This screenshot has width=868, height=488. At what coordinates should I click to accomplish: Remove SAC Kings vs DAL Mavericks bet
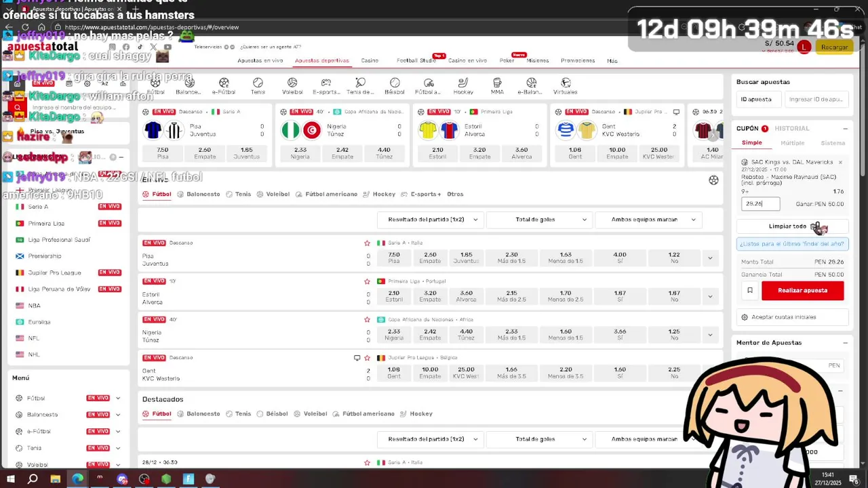coord(840,163)
